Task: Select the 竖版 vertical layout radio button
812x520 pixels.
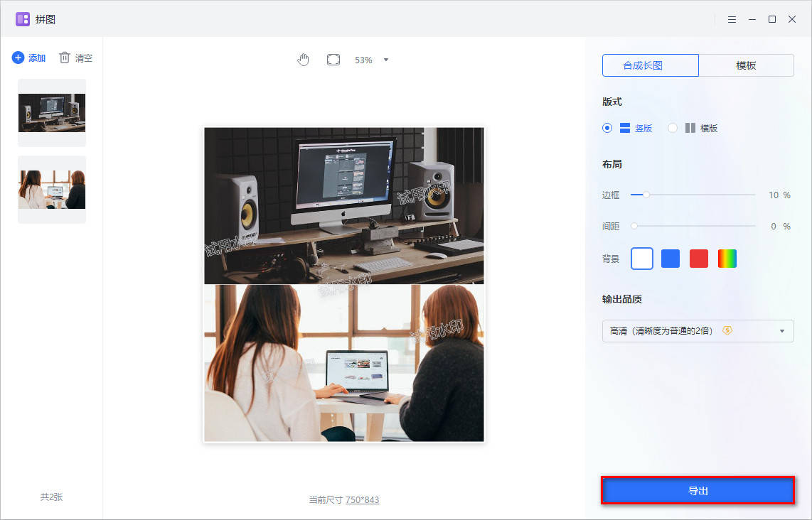Action: coord(607,128)
